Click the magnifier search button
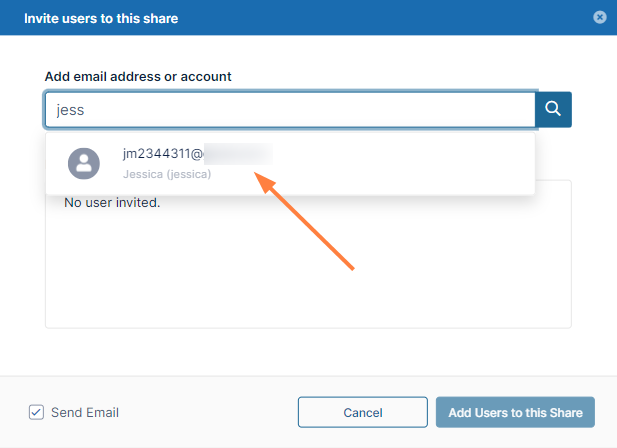The image size is (617, 448). (553, 110)
